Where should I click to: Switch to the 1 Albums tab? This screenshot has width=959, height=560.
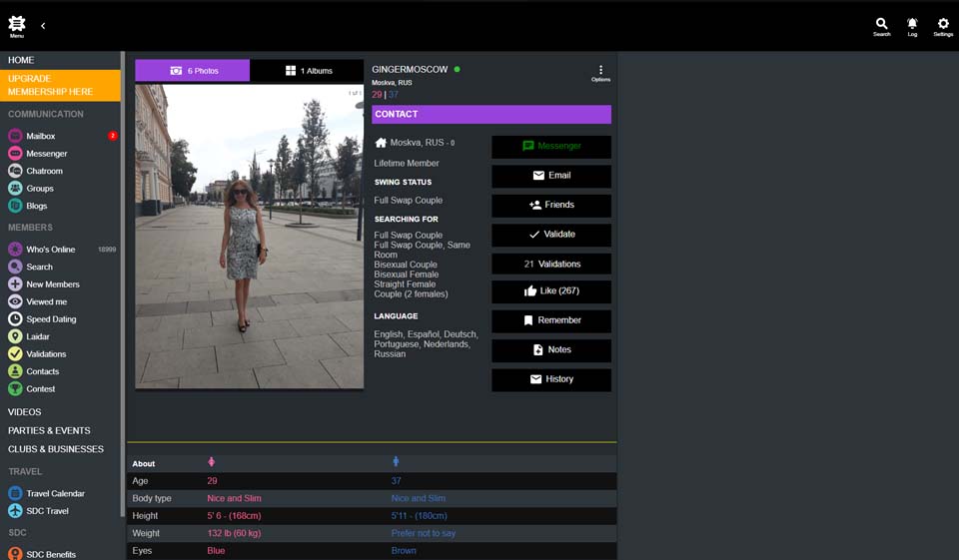click(x=308, y=71)
